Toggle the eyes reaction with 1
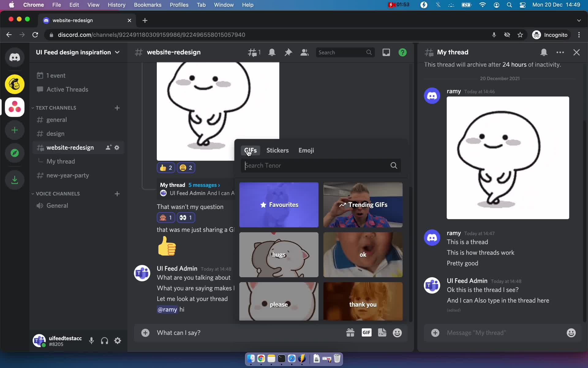The image size is (588, 368). pyautogui.click(x=186, y=218)
